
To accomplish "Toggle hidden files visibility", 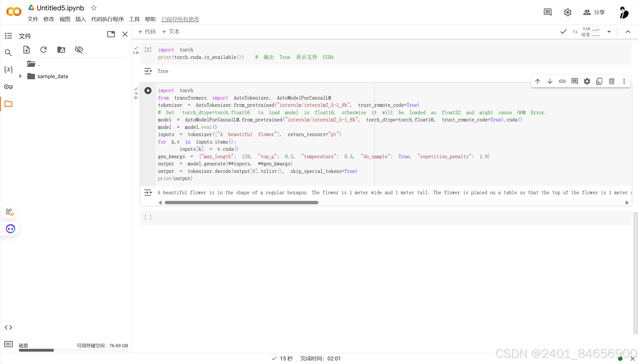I will click(79, 50).
